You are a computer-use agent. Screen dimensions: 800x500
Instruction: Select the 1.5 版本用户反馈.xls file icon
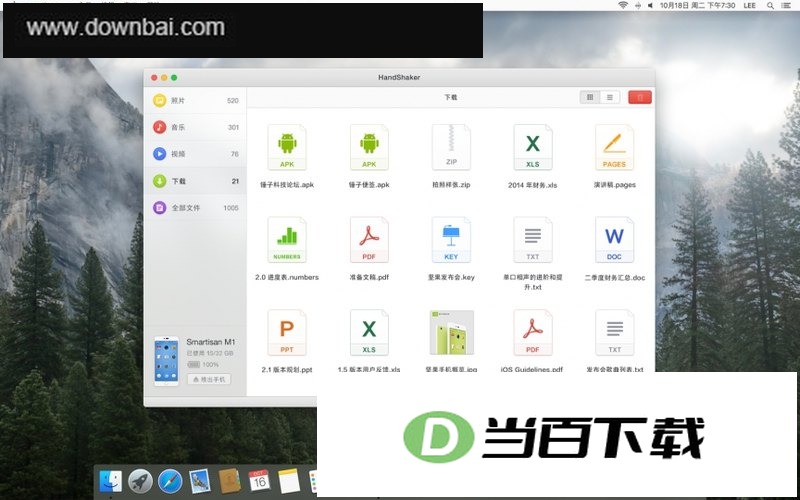369,333
